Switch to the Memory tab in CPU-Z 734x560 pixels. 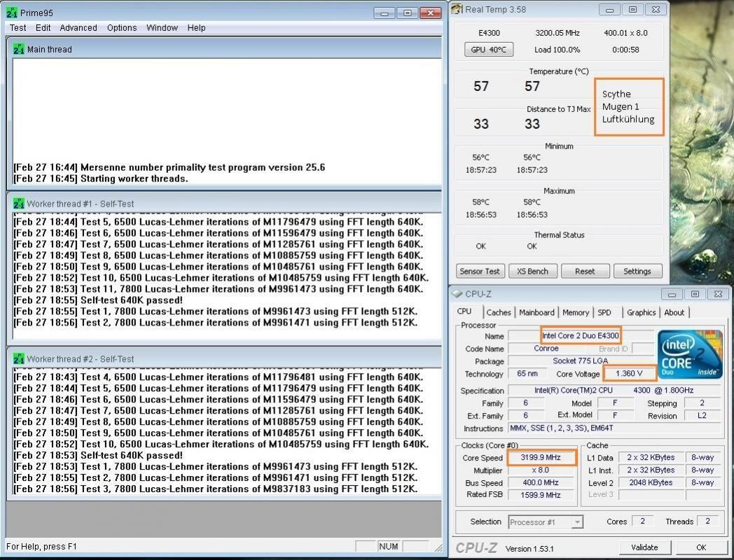tap(576, 312)
